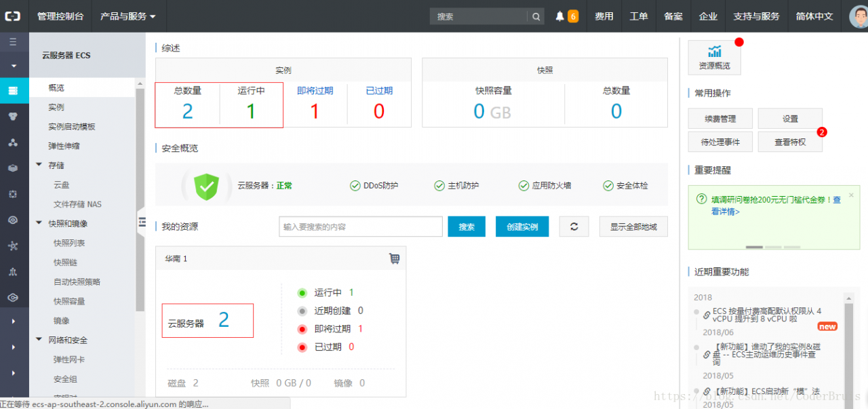
Task: Click the second carousel indicator in 重要提醒
Action: click(x=773, y=247)
